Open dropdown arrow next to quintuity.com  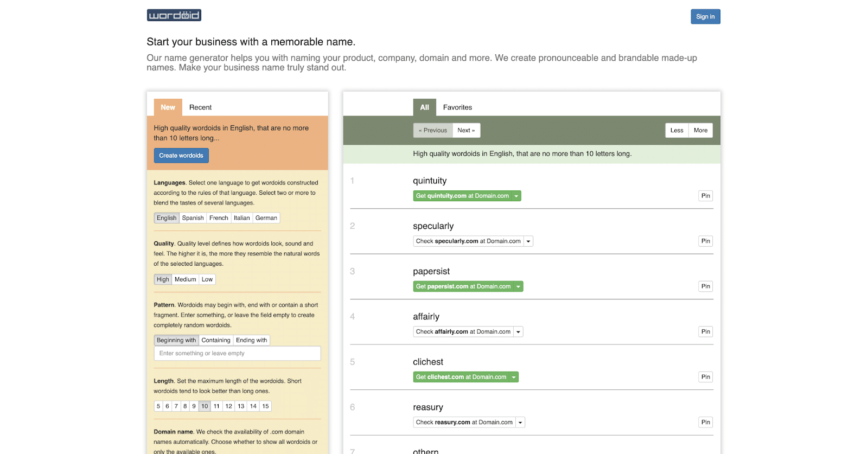[516, 196]
